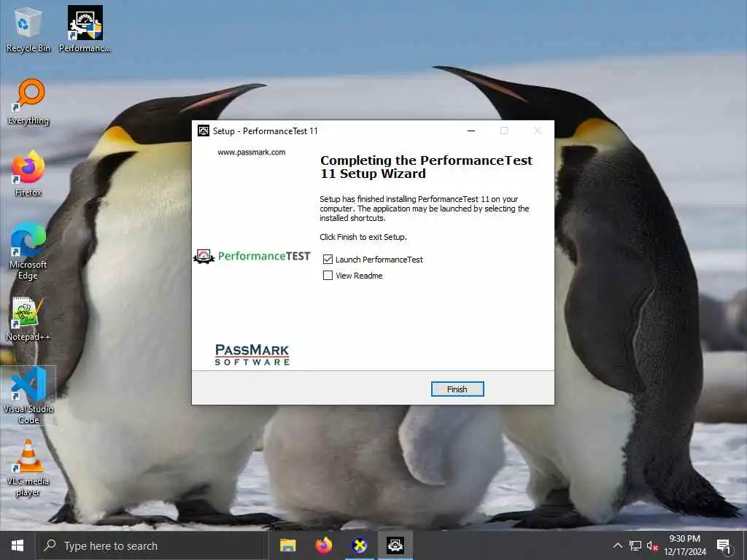
Task: Open the Windows Start menu
Action: (x=18, y=545)
